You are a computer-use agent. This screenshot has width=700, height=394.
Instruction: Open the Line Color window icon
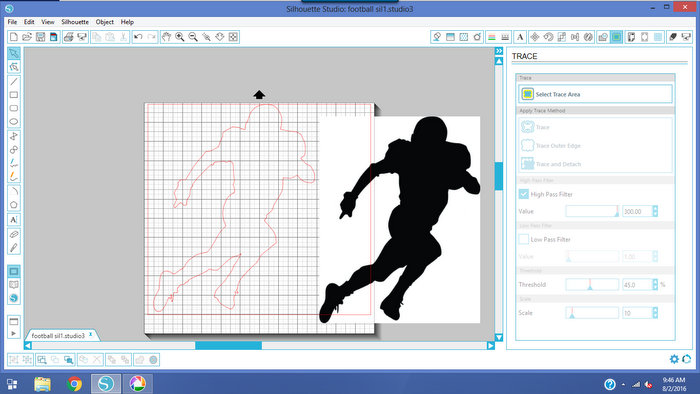(x=492, y=37)
